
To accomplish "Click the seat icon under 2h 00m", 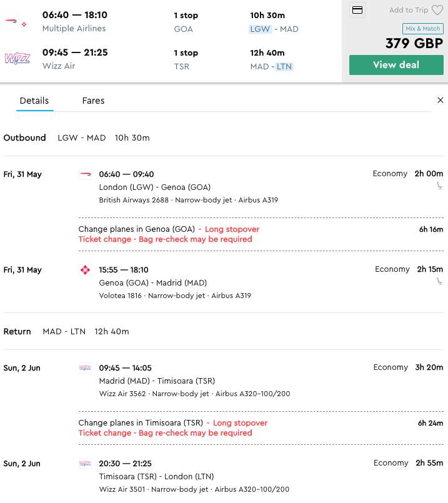I will (440, 186).
